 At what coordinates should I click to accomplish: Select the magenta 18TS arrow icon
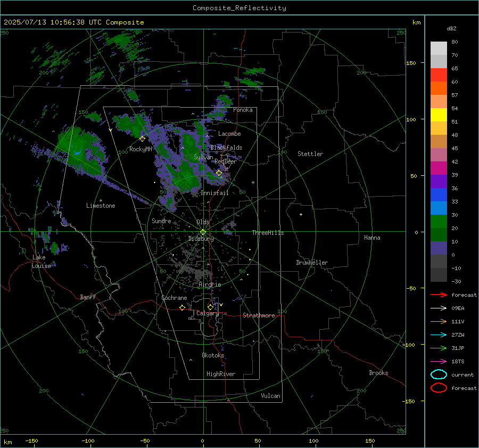point(439,362)
